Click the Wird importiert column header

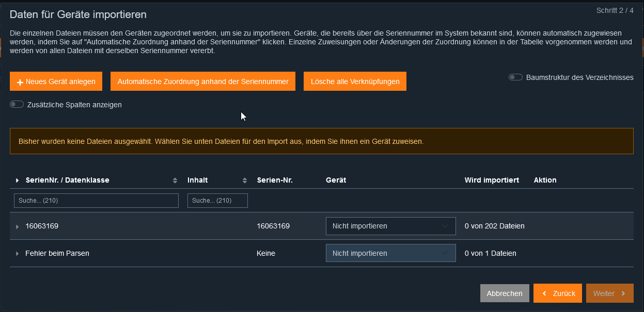point(492,180)
